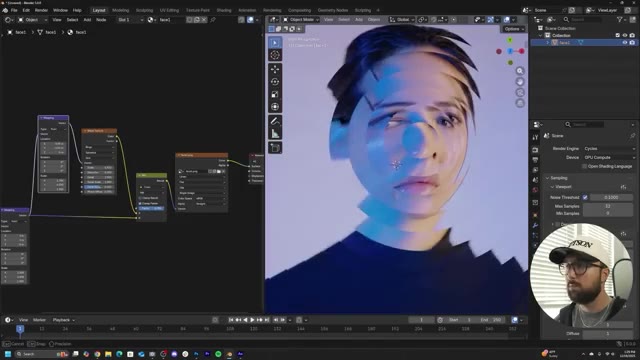Image resolution: width=640 pixels, height=360 pixels.
Task: Switch to the Modeling workspace tab
Action: tap(120, 10)
